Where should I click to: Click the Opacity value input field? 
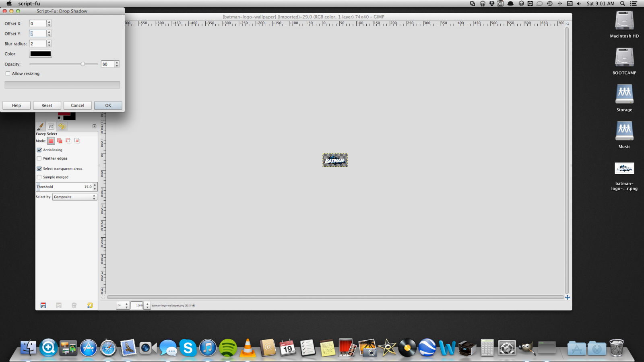[x=108, y=64]
